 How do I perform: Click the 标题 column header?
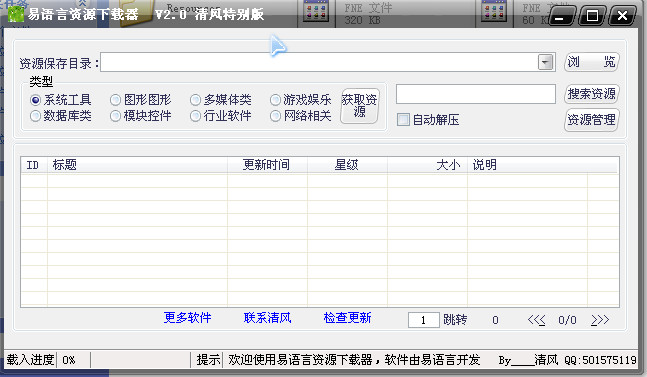pyautogui.click(x=137, y=165)
